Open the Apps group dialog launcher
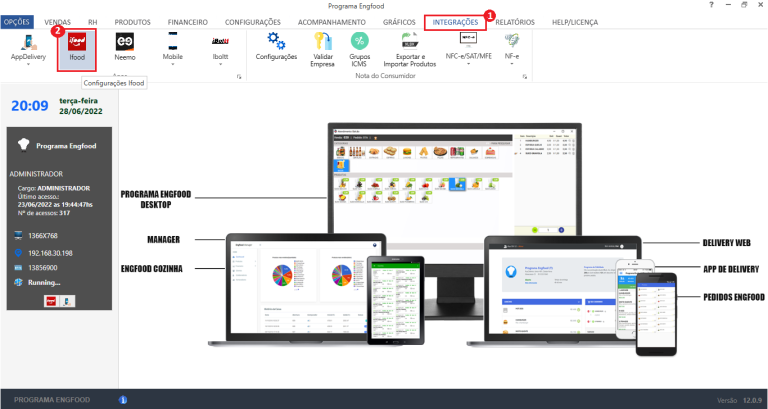The height and width of the screenshot is (409, 768). pos(239,76)
